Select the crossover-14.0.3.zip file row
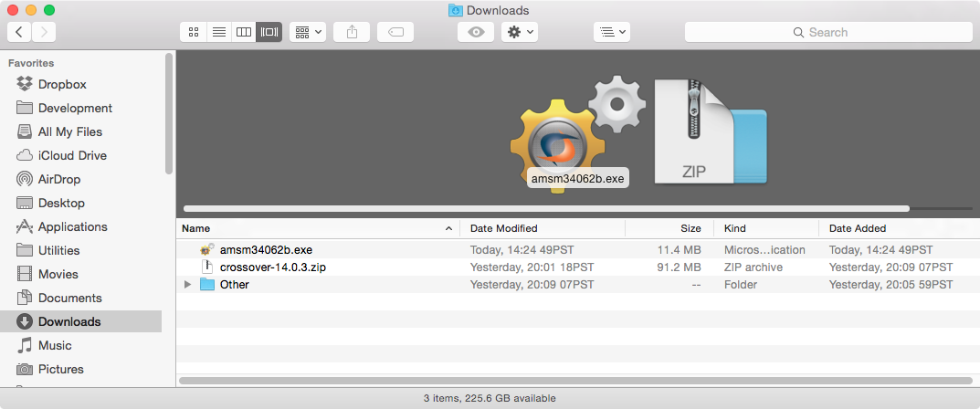This screenshot has height=409, width=980. tap(578, 267)
